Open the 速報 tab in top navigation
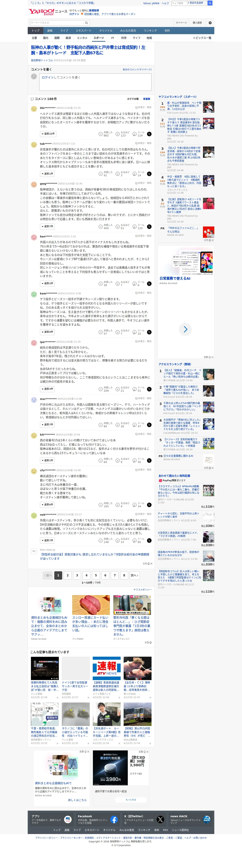 click(x=50, y=31)
